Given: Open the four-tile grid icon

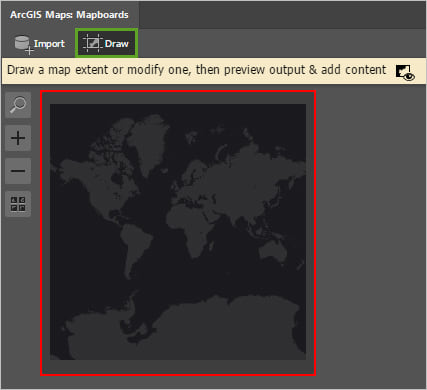Looking at the screenshot, I should tap(18, 204).
